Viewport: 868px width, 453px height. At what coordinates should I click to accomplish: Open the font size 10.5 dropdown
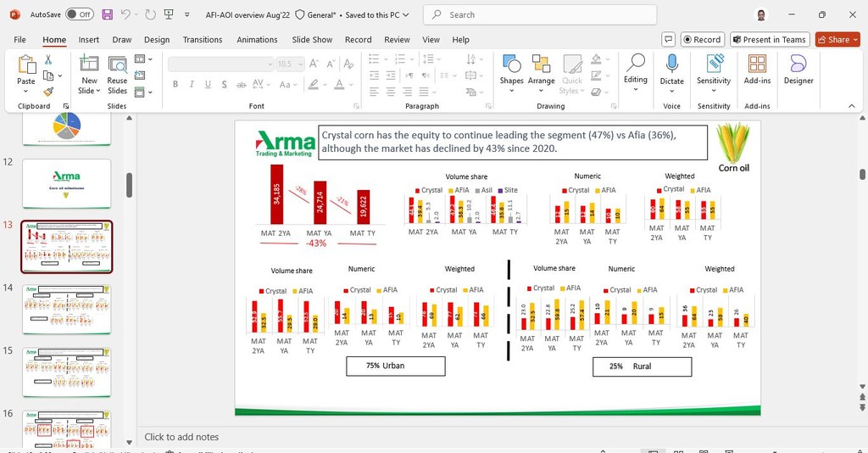[x=301, y=64]
